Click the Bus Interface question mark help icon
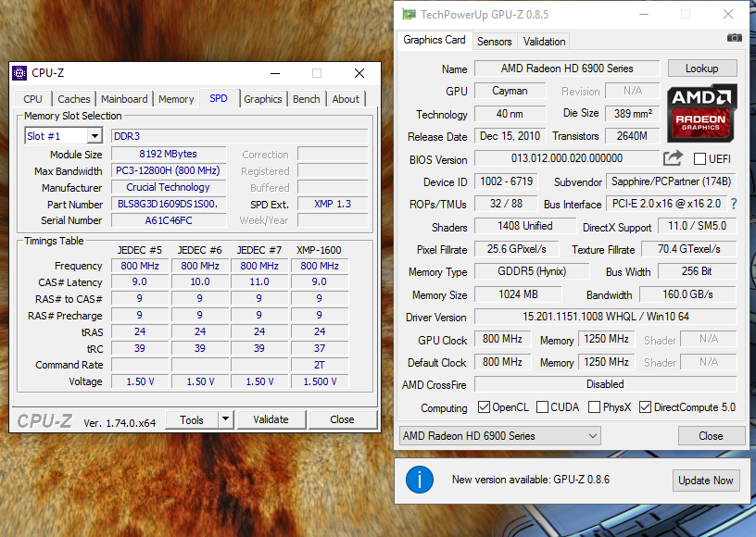The image size is (756, 537). pyautogui.click(x=734, y=204)
